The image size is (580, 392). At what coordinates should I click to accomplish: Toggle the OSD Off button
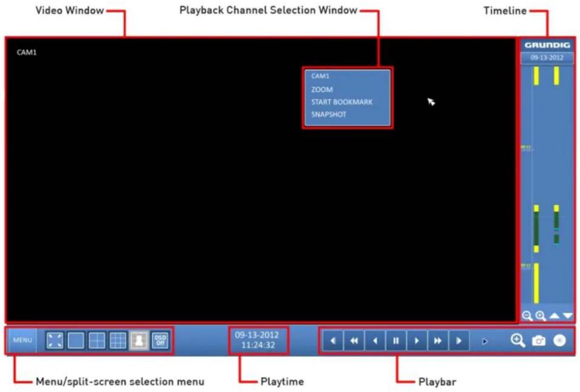pyautogui.click(x=160, y=341)
